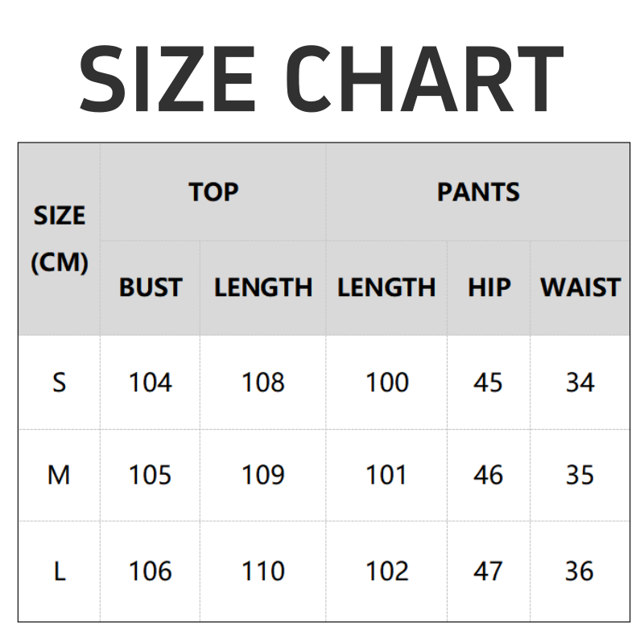The height and width of the screenshot is (644, 644).
Task: Select the waist value 35 cell
Action: (x=580, y=476)
